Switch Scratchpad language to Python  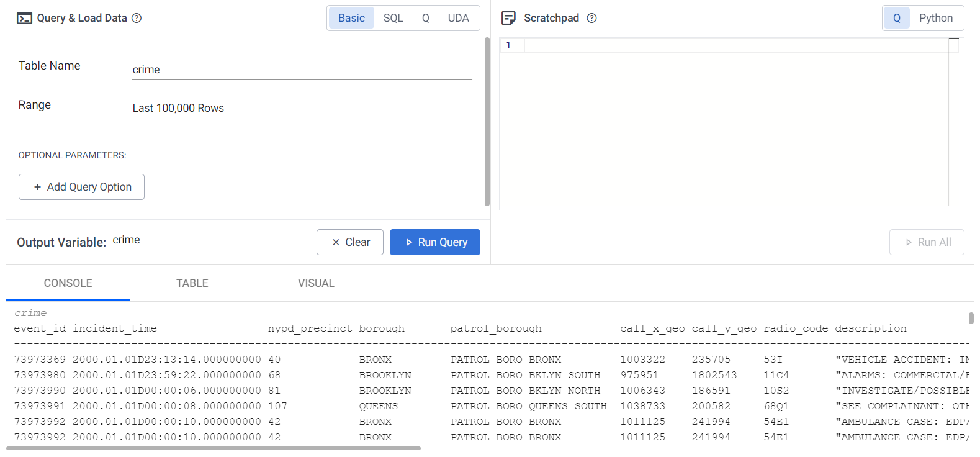click(935, 18)
